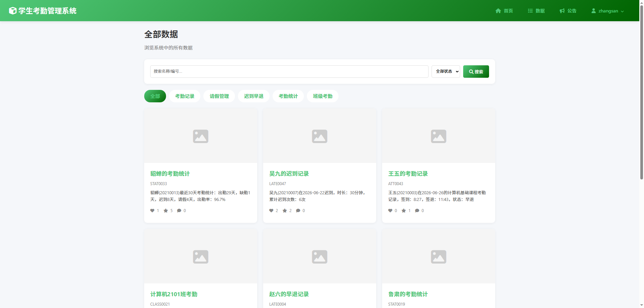Open the 貂蝉的考勤统计 title link
This screenshot has width=644, height=308.
point(170,174)
